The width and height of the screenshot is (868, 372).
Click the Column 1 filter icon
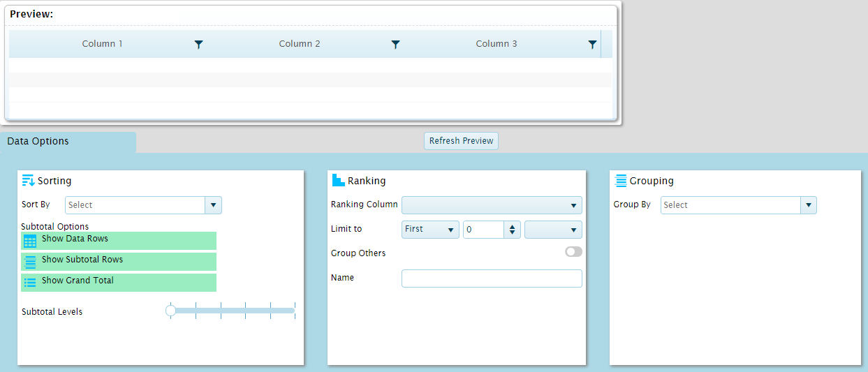pyautogui.click(x=198, y=45)
